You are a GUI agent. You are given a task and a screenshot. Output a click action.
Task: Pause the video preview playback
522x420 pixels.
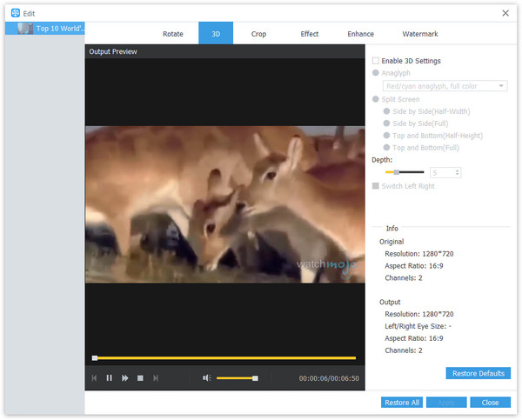pyautogui.click(x=110, y=378)
